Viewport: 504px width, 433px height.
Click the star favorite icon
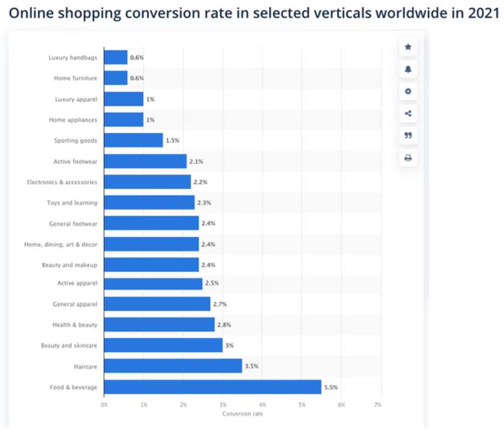(407, 48)
